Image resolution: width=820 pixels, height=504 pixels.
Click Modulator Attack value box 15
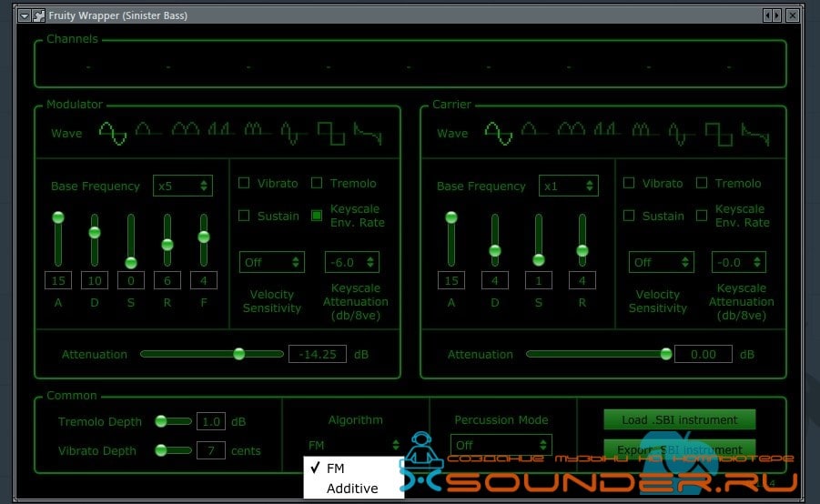click(58, 280)
